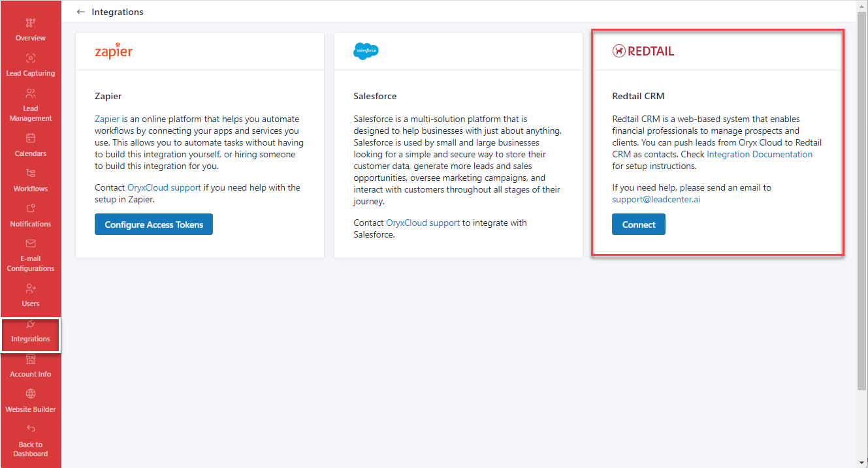Click the Salesforce cloud logo
The height and width of the screenshot is (468, 868).
366,52
